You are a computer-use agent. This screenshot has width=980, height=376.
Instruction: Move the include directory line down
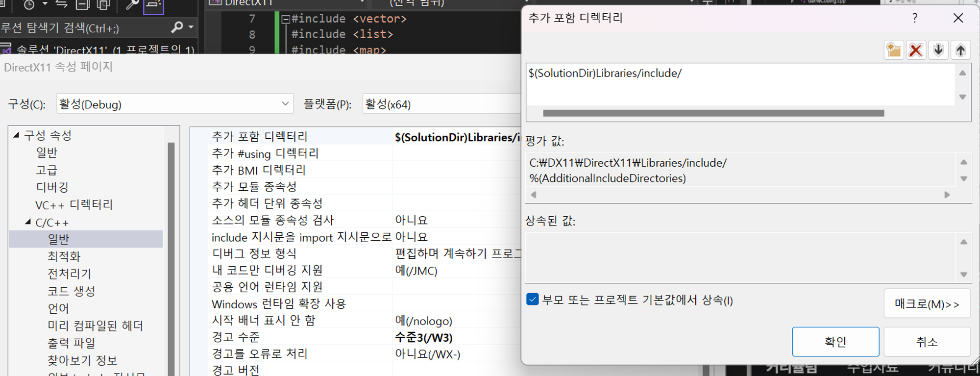coord(938,50)
